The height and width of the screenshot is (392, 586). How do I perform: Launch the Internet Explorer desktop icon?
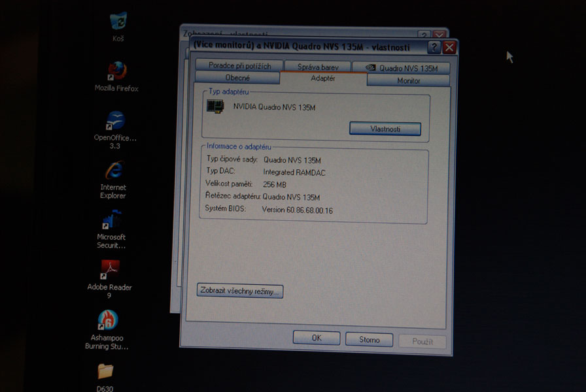point(114,171)
